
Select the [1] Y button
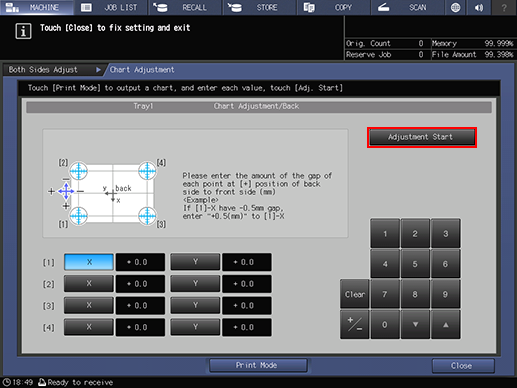[x=195, y=262]
